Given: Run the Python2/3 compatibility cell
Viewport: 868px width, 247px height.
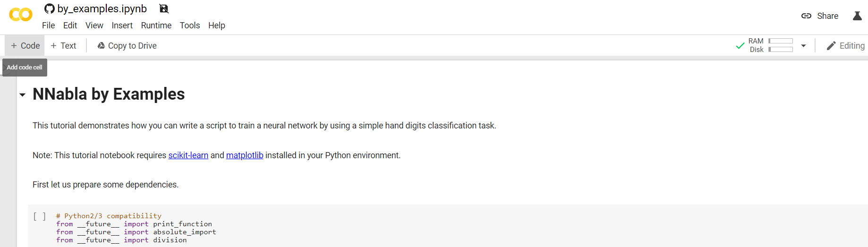Looking at the screenshot, I should click(40, 216).
